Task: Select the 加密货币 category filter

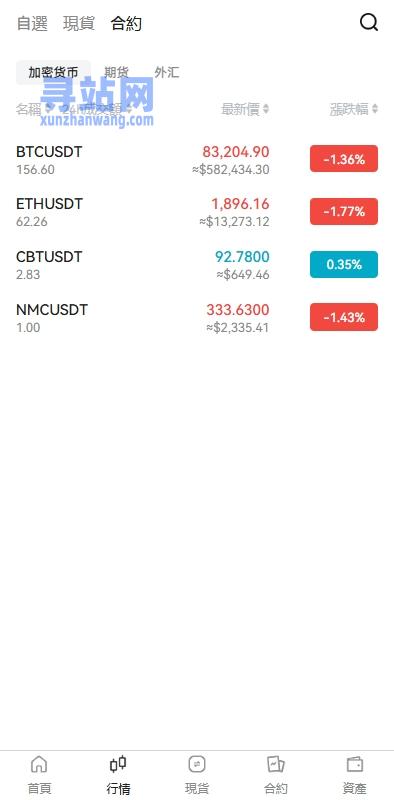Action: point(53,72)
